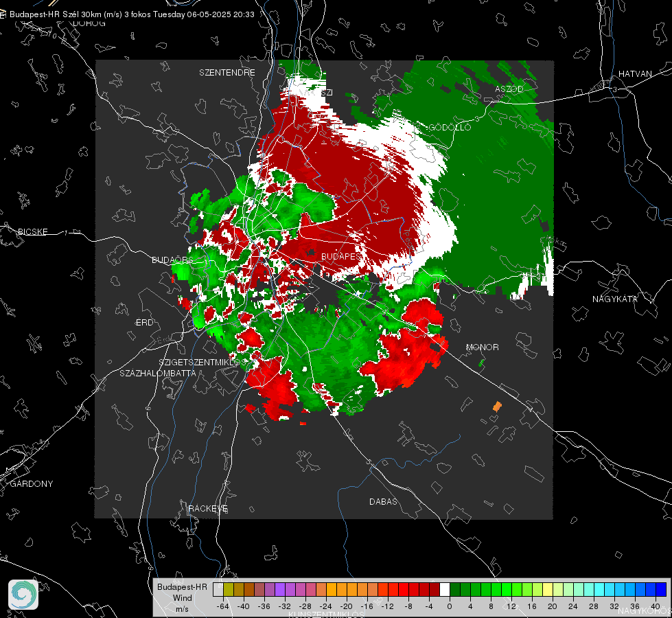
Task: Click the RÁCKEVE town label
Action: tap(208, 508)
